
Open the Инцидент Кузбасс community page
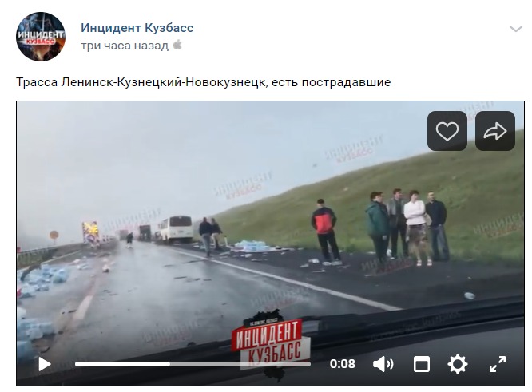click(x=137, y=27)
